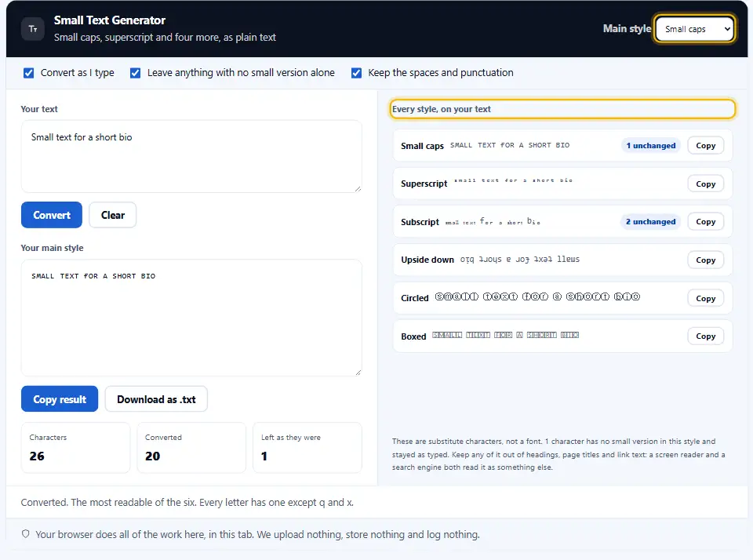This screenshot has height=560, width=753.
Task: Click the blue Convert button
Action: click(x=52, y=215)
